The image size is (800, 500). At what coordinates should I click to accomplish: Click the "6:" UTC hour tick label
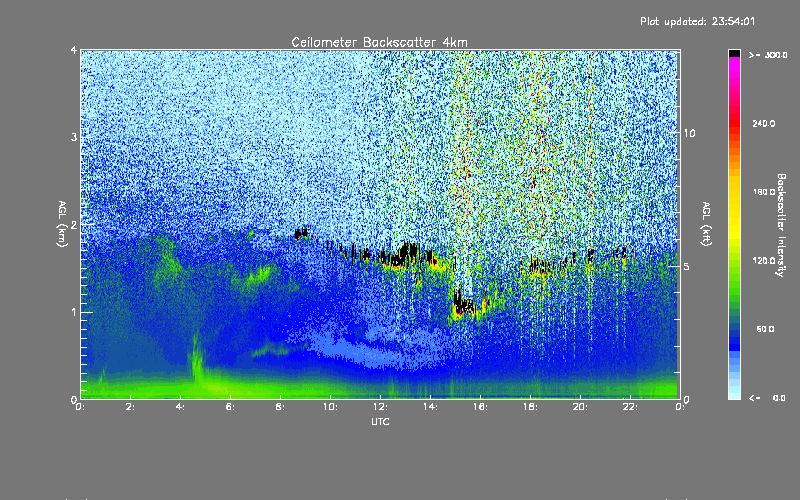pyautogui.click(x=231, y=407)
